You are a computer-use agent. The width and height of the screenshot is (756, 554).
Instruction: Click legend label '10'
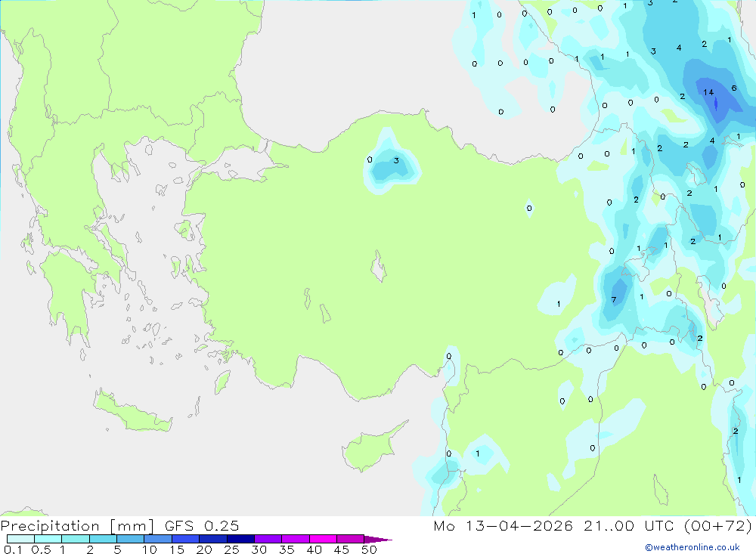pyautogui.click(x=150, y=549)
